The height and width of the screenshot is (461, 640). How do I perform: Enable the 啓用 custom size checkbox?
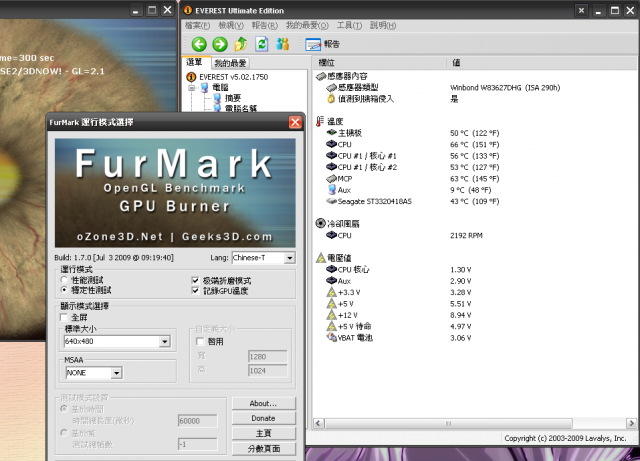[x=200, y=341]
